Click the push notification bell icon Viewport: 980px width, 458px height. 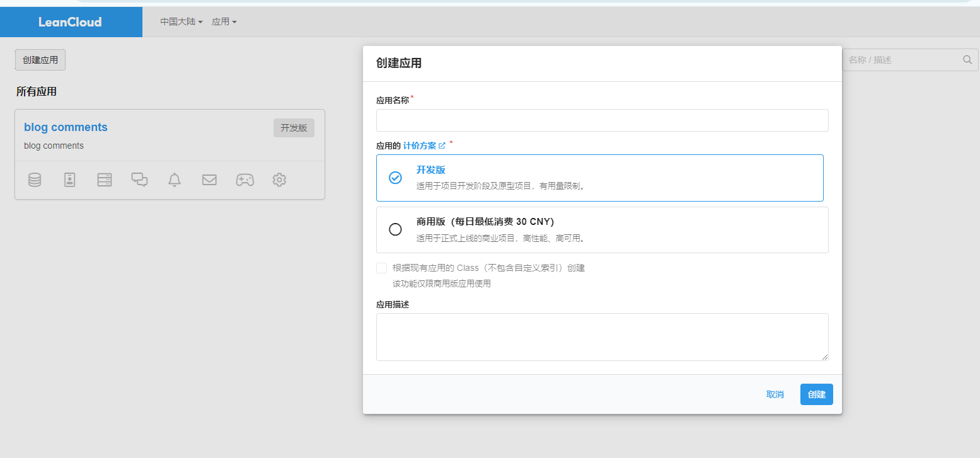tap(175, 180)
